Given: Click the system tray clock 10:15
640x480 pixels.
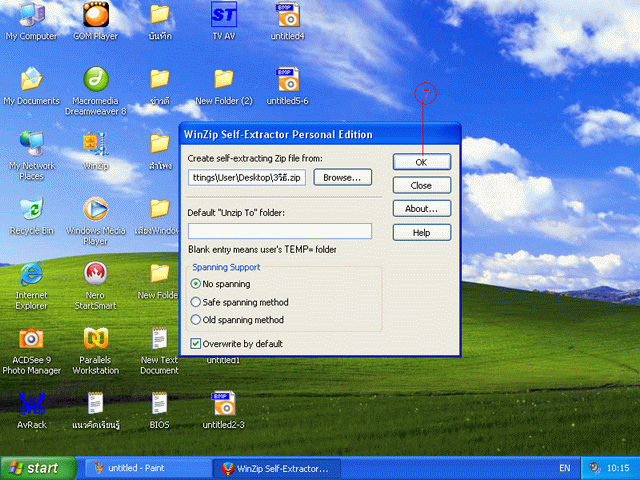Looking at the screenshot, I should pyautogui.click(x=618, y=468).
